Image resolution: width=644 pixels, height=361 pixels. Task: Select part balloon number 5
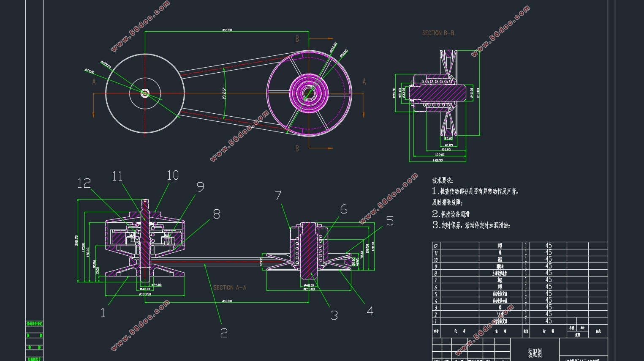tap(389, 221)
